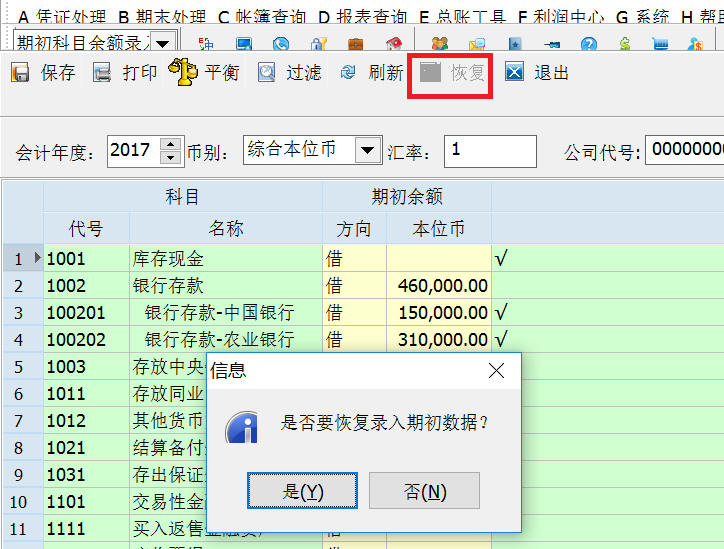The width and height of the screenshot is (724, 549).
Task: Click the mail envelope chat icon
Action: pos(477,44)
